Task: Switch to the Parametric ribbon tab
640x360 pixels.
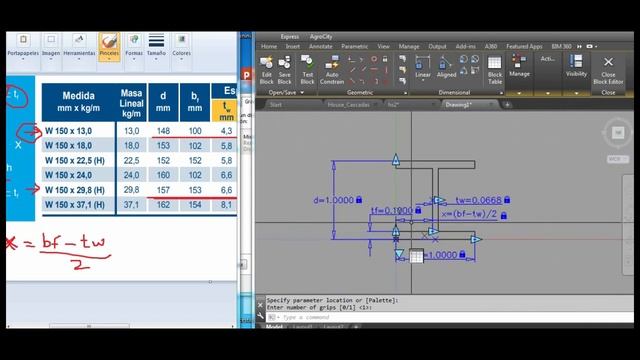Action: (354, 47)
